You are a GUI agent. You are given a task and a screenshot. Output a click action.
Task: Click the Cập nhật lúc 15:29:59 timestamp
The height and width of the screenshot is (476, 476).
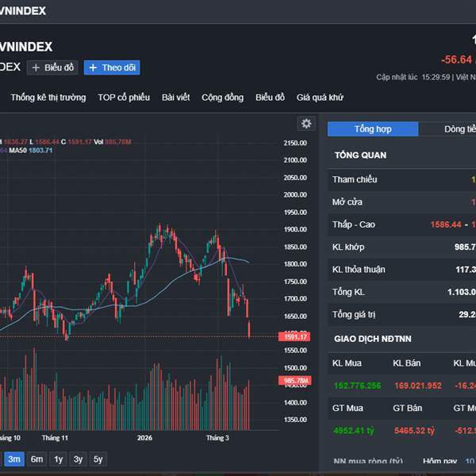pos(413,77)
